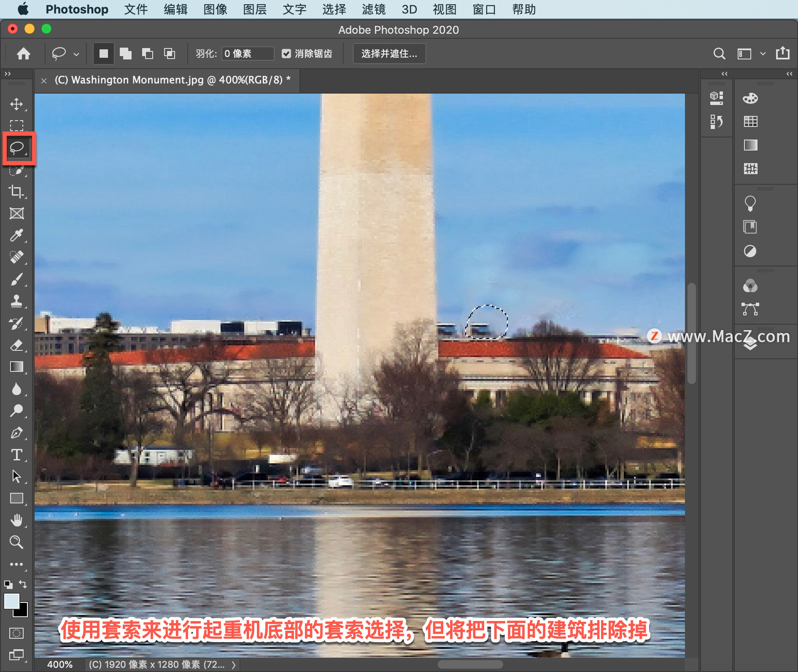Open the 3D panel icon

pyautogui.click(x=716, y=98)
